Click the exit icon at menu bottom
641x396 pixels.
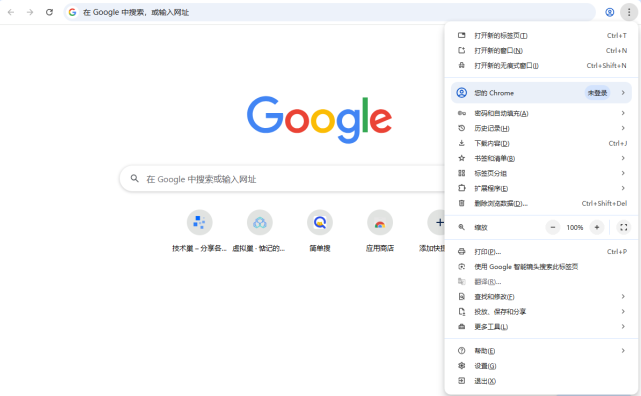click(462, 381)
